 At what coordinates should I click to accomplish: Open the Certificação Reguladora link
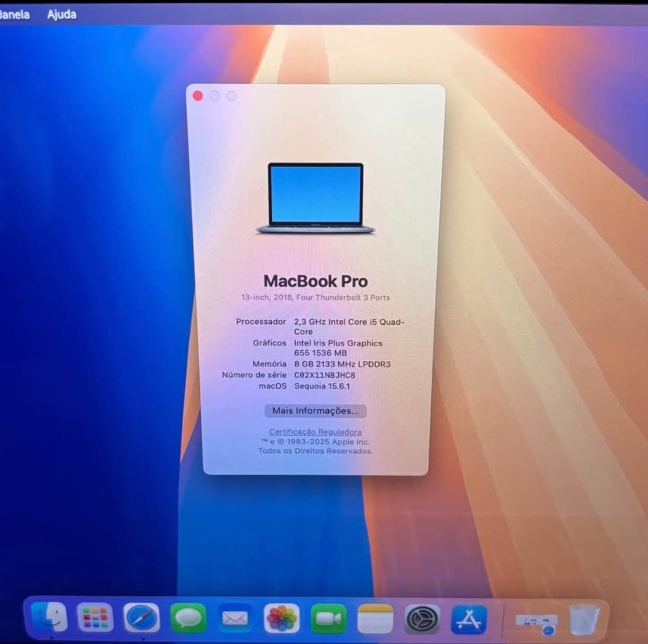(315, 432)
